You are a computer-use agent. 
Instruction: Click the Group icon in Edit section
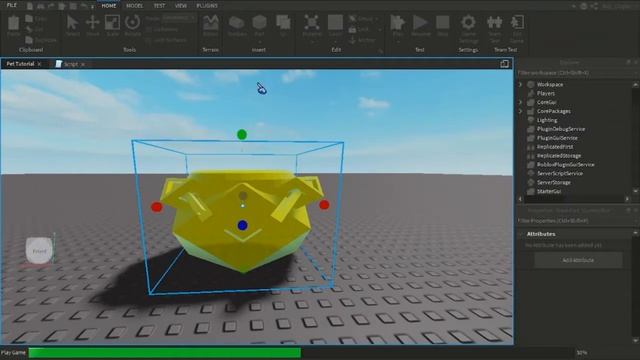(353, 19)
